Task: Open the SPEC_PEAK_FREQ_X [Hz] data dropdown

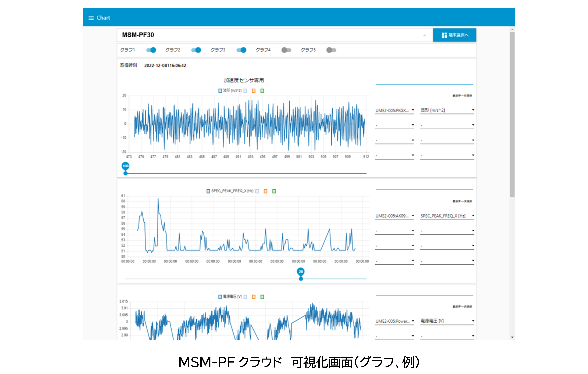Action: 447,216
